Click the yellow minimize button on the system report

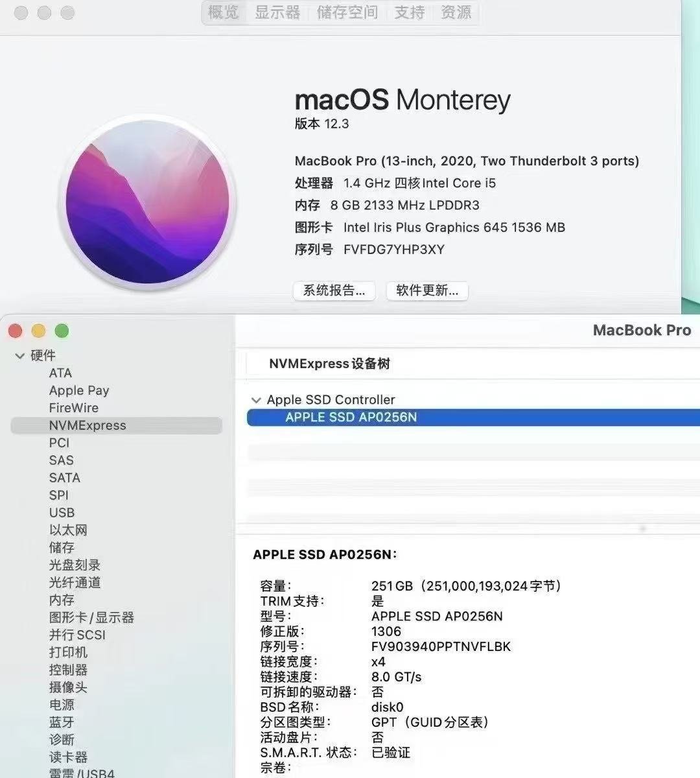tap(38, 331)
